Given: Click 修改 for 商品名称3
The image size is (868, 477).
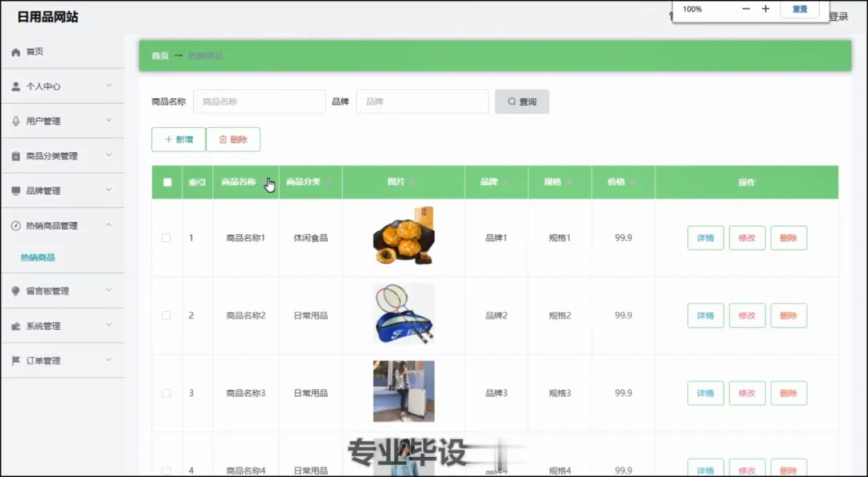Looking at the screenshot, I should (747, 393).
